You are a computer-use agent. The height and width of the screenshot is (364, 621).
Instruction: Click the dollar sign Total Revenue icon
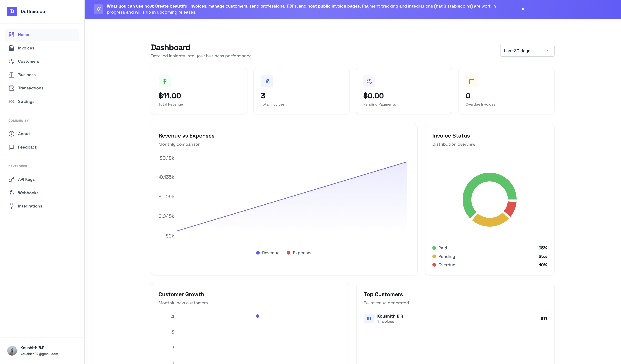pos(164,81)
